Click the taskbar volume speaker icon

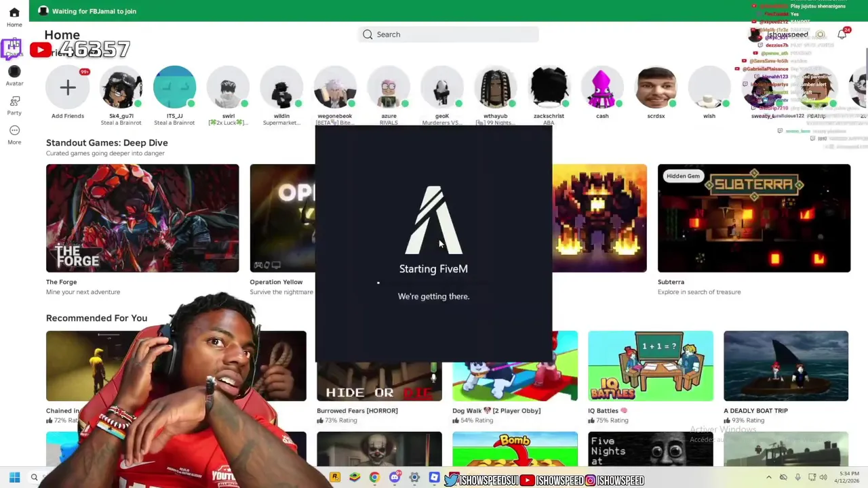point(824,478)
